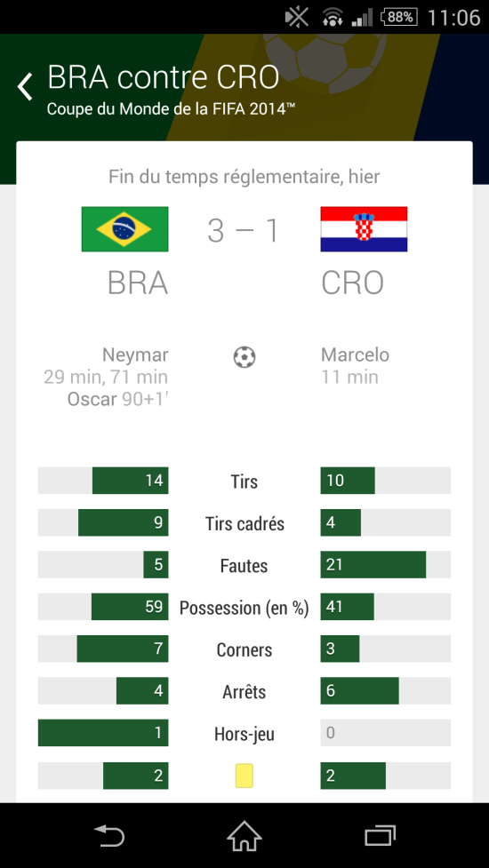This screenshot has height=868, width=489.
Task: Tap the Tirs cadrés stat label
Action: (244, 523)
